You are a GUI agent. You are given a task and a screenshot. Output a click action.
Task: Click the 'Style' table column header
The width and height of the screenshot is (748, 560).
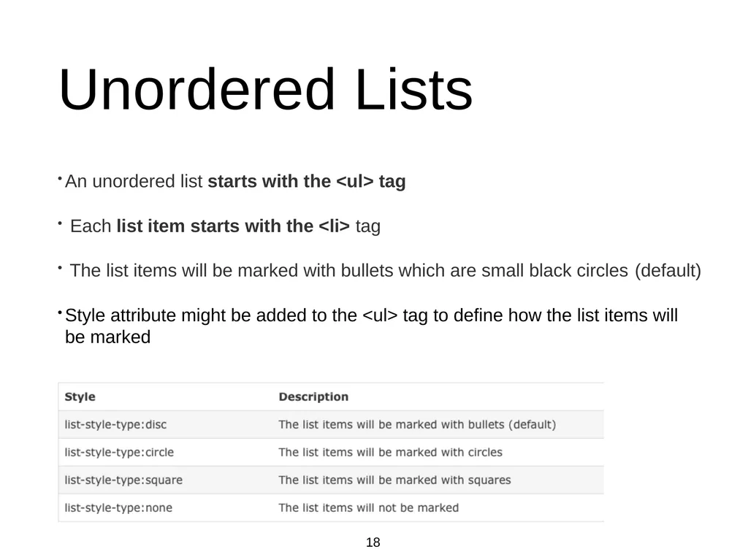pos(80,397)
